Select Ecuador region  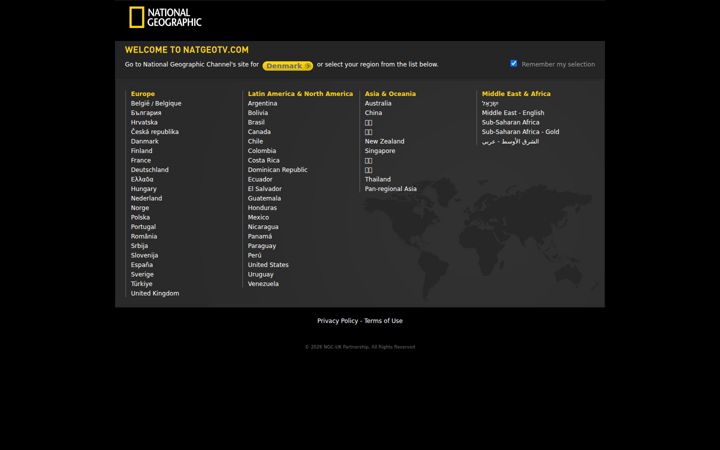pos(260,179)
